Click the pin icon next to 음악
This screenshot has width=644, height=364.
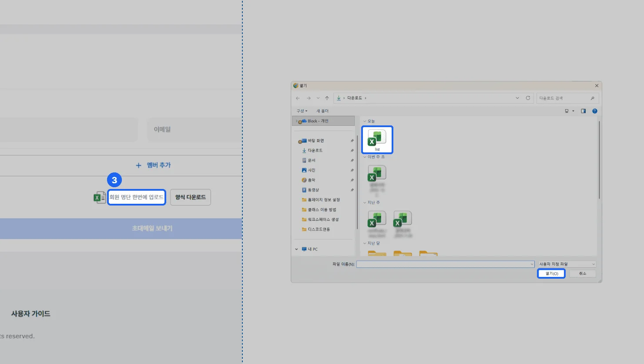coord(352,180)
